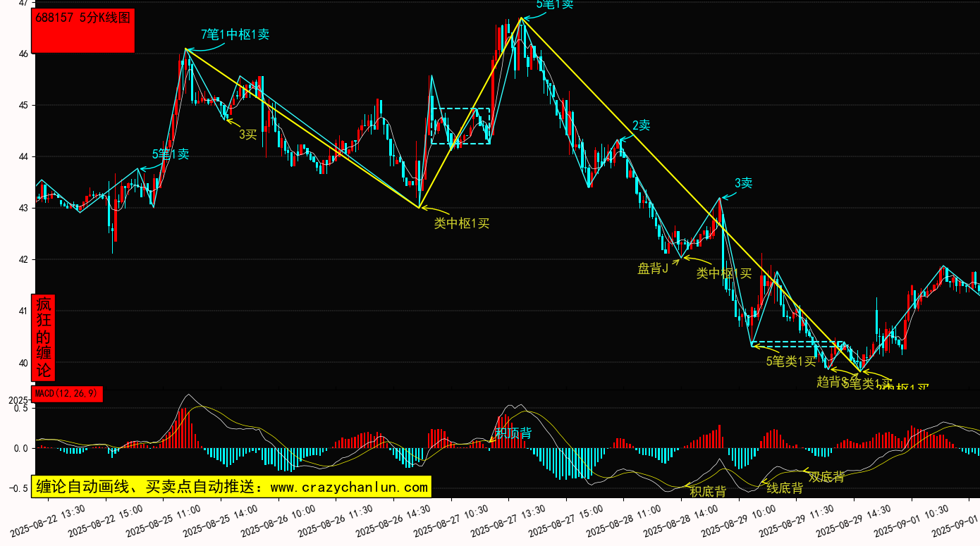Click the 45 price axis value
The width and height of the screenshot is (980, 546).
(x=24, y=106)
